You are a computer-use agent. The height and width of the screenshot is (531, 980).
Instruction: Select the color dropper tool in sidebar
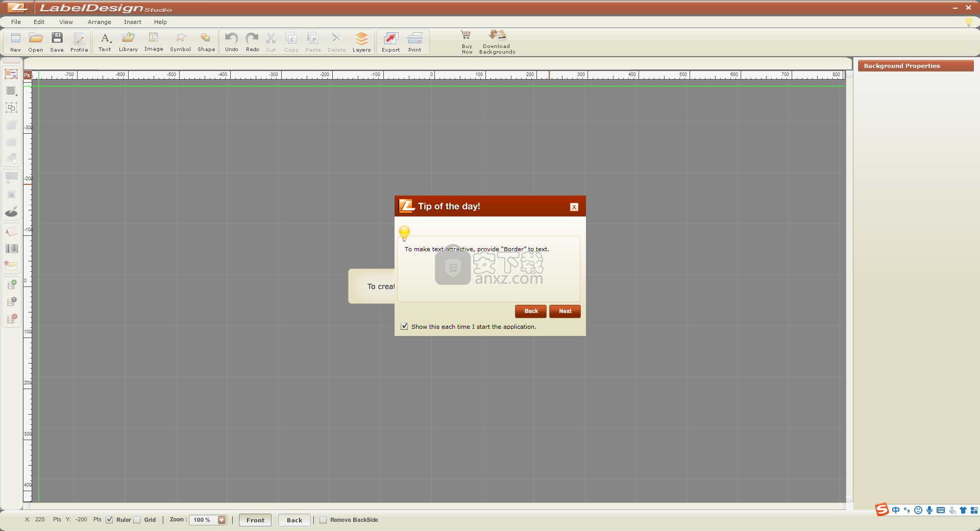(x=11, y=211)
